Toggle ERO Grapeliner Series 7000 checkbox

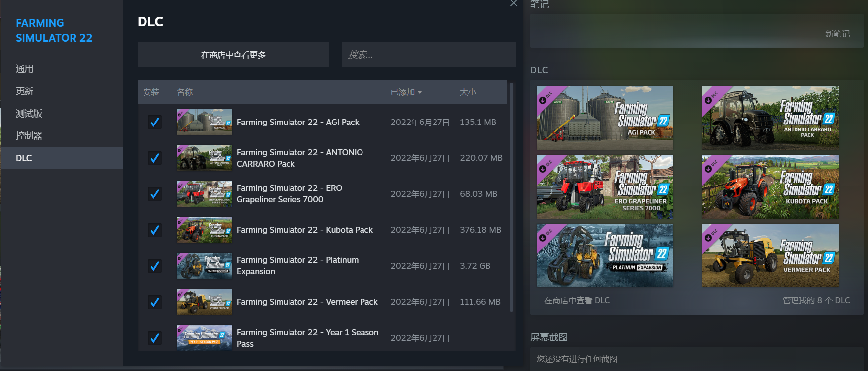(155, 194)
